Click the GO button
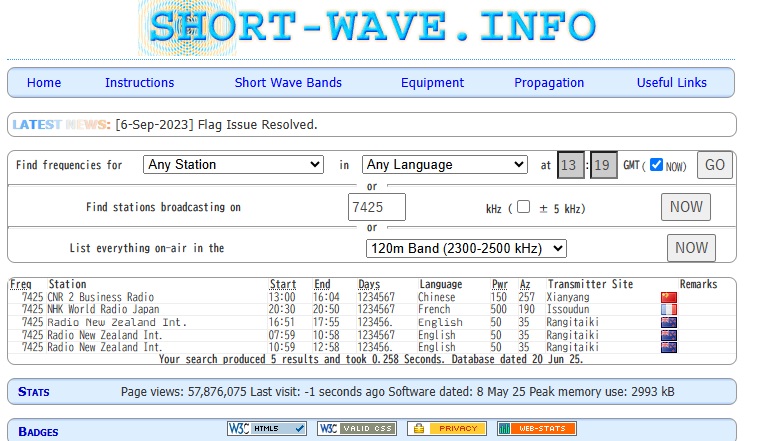Screen dimensions: 775x441 715,165
